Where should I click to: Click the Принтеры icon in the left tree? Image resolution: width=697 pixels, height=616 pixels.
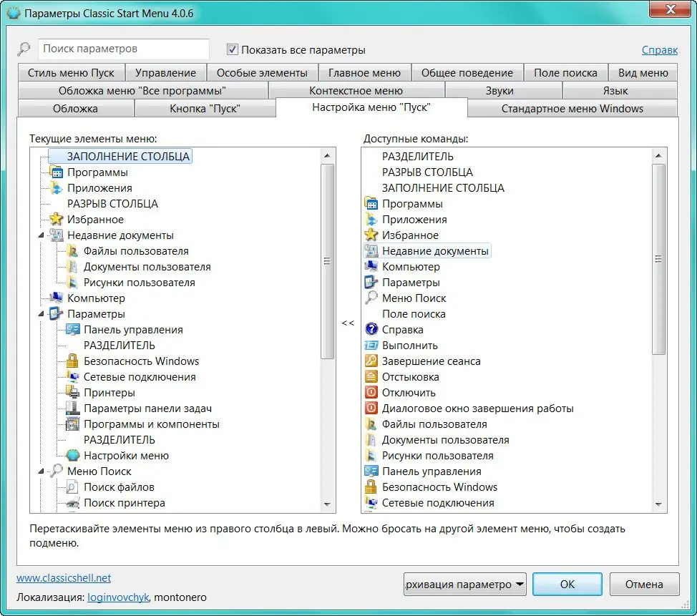pyautogui.click(x=73, y=393)
